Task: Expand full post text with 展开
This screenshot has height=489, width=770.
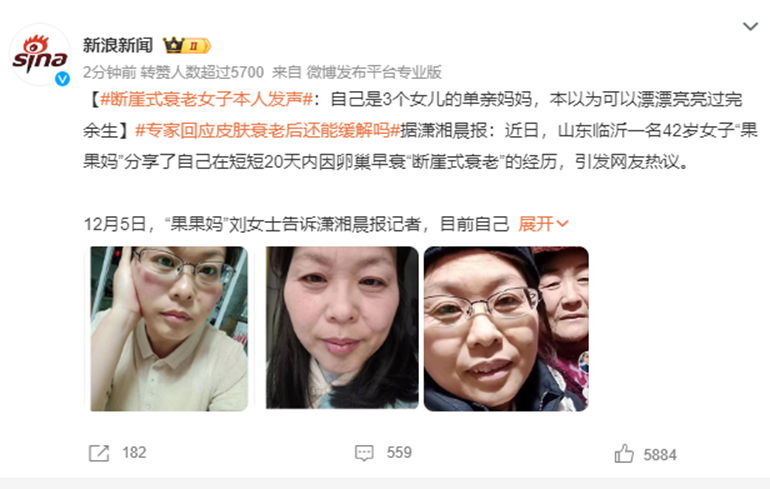Action: pos(536,224)
